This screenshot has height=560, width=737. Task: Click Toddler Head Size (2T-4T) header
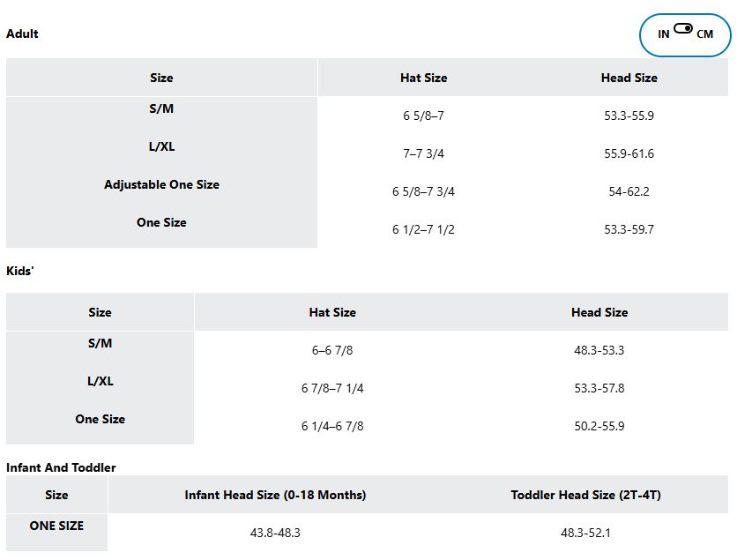click(585, 495)
